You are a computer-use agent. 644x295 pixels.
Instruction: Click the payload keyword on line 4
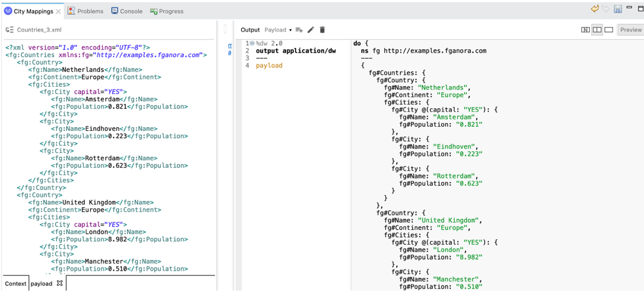(x=269, y=66)
